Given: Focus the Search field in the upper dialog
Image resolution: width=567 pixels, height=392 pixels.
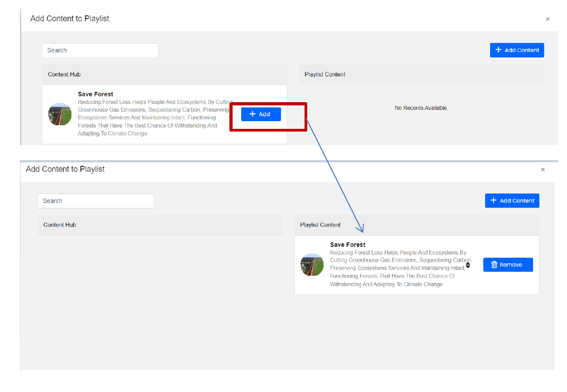Looking at the screenshot, I should point(100,51).
